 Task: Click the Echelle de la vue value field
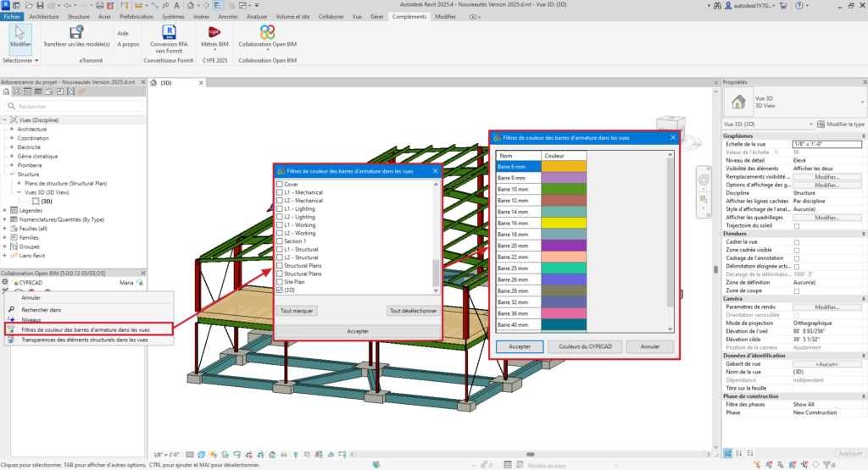coord(827,144)
